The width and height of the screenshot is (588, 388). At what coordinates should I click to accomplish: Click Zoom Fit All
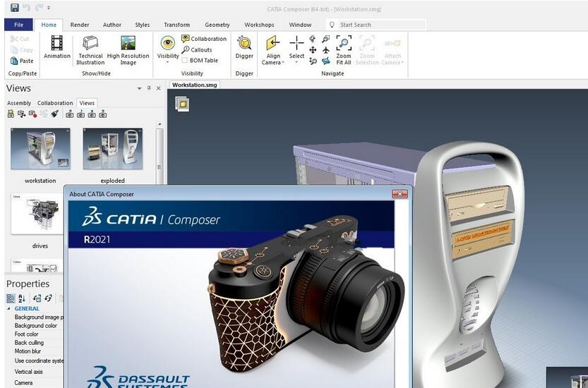pyautogui.click(x=344, y=50)
